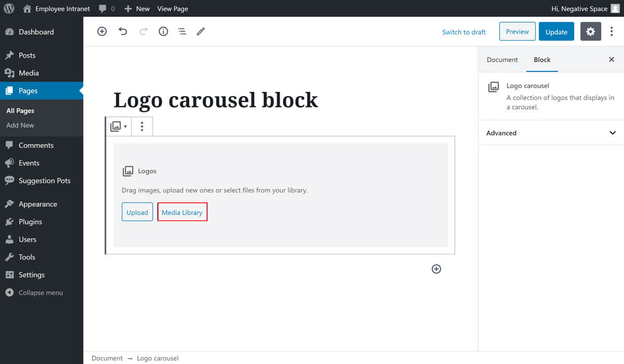Viewport: 624px width, 364px height.
Task: Click the pencil Tools icon in toolbar
Action: (201, 32)
